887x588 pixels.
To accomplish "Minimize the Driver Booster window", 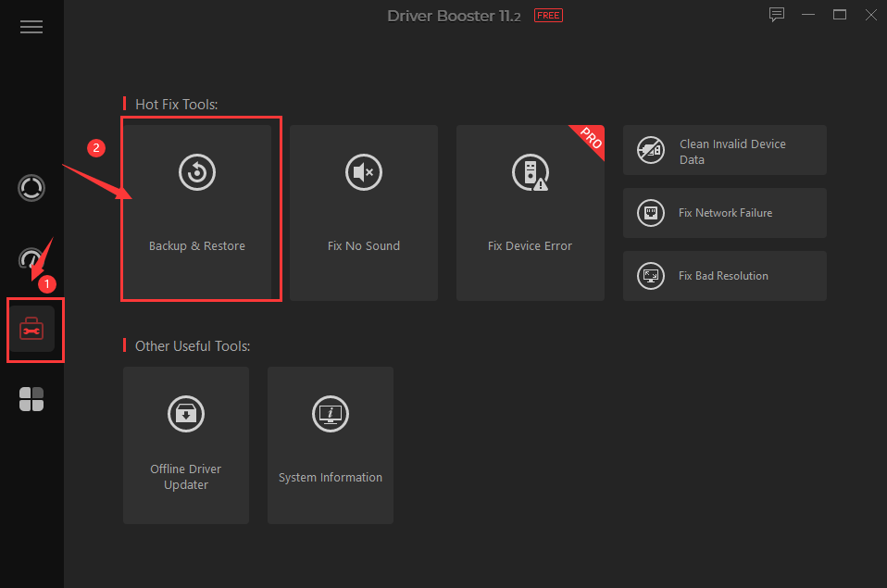I will point(808,15).
